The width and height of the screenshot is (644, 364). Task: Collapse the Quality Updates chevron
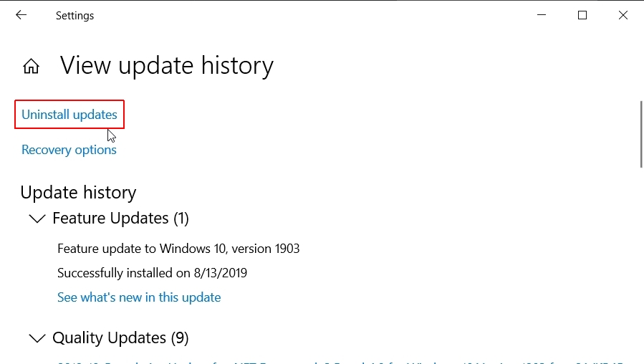37,338
